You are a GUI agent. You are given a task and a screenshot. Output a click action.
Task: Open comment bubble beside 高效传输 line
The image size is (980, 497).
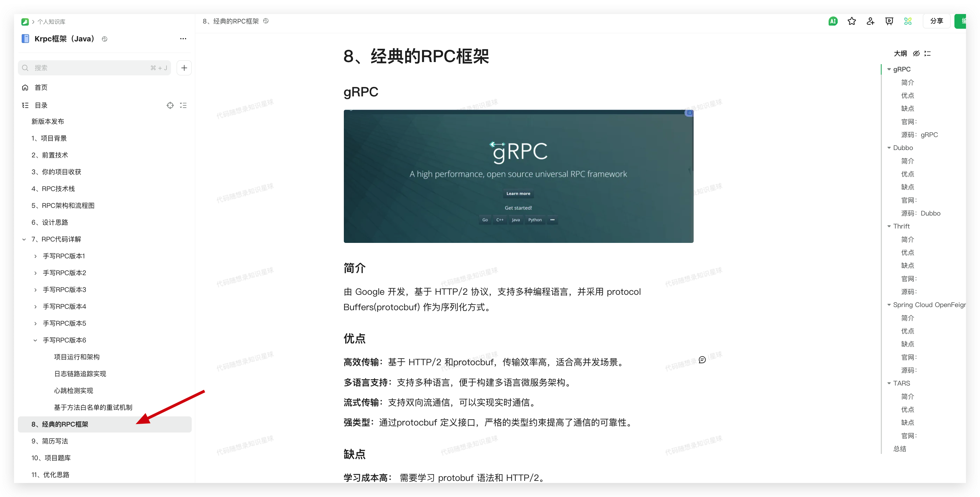tap(702, 360)
